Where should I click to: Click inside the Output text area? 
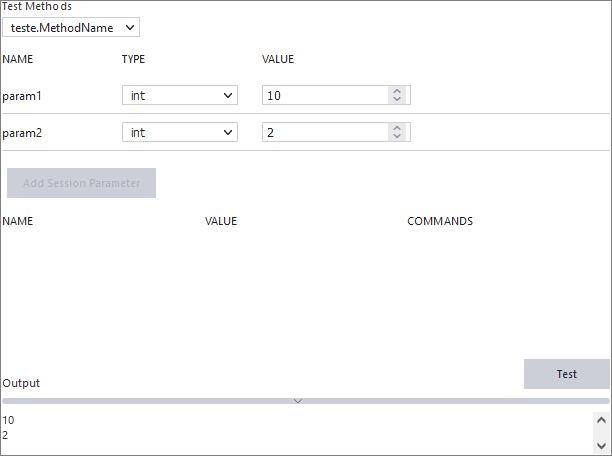tap(290, 430)
